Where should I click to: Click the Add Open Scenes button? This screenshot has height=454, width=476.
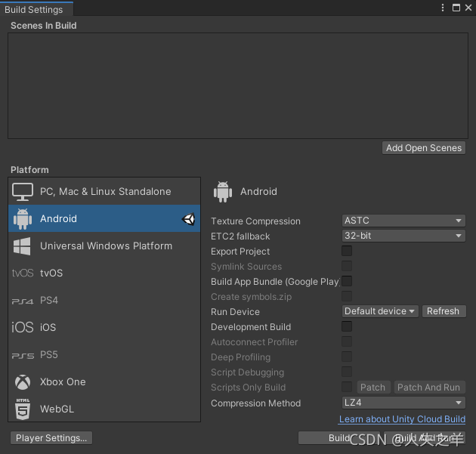point(424,148)
